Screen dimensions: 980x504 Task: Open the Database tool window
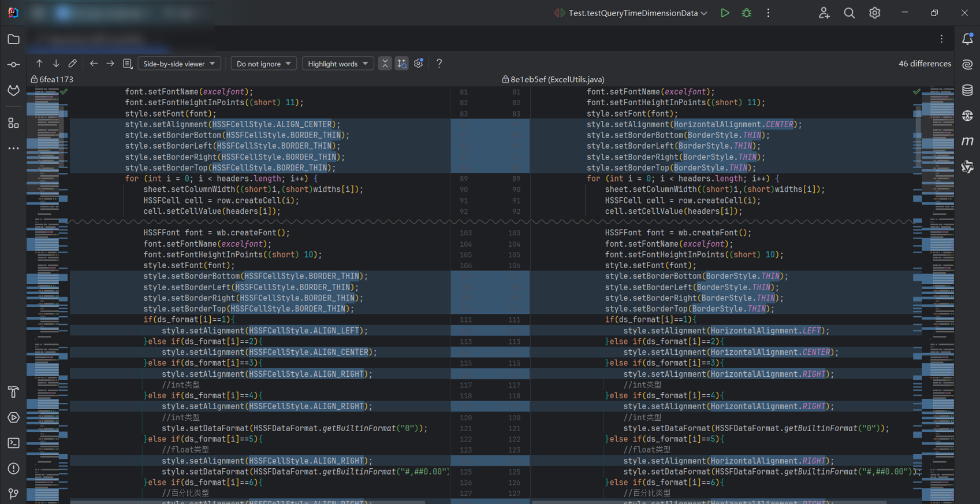point(967,90)
